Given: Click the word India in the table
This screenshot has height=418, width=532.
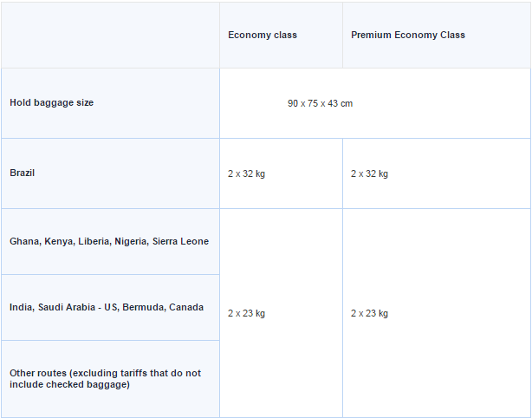Looking at the screenshot, I should (x=22, y=307).
